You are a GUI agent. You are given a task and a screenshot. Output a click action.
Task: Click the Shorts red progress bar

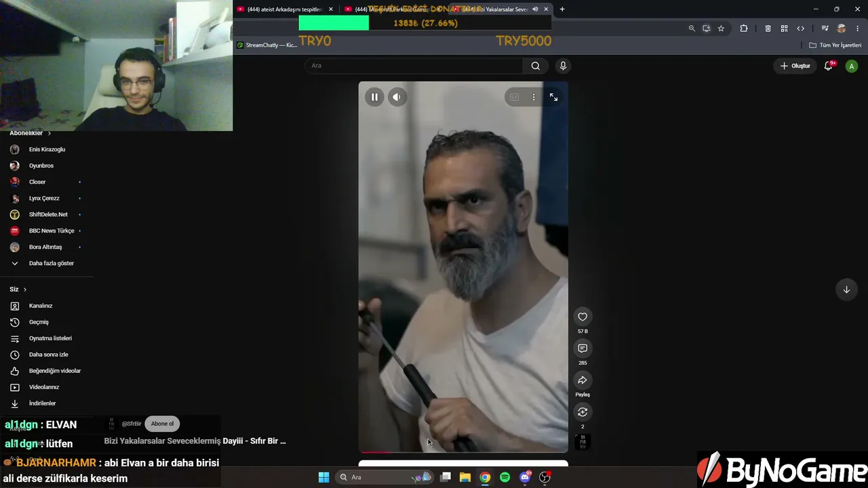[463, 451]
